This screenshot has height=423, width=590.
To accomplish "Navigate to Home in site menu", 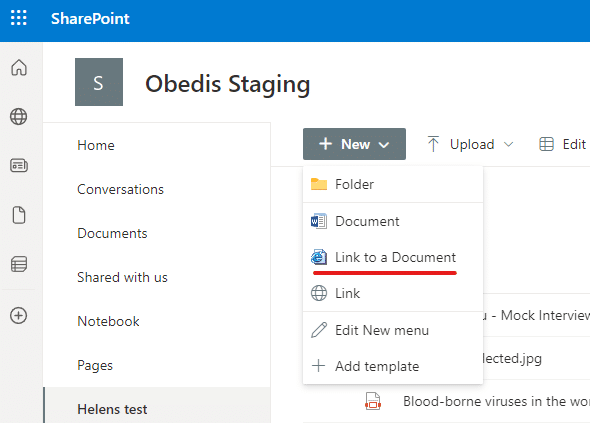I will point(96,145).
